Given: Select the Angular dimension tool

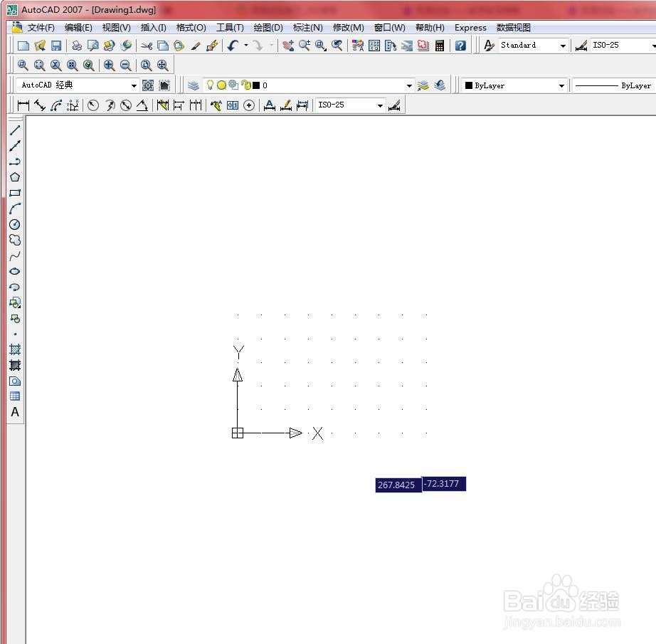Looking at the screenshot, I should click(x=142, y=105).
